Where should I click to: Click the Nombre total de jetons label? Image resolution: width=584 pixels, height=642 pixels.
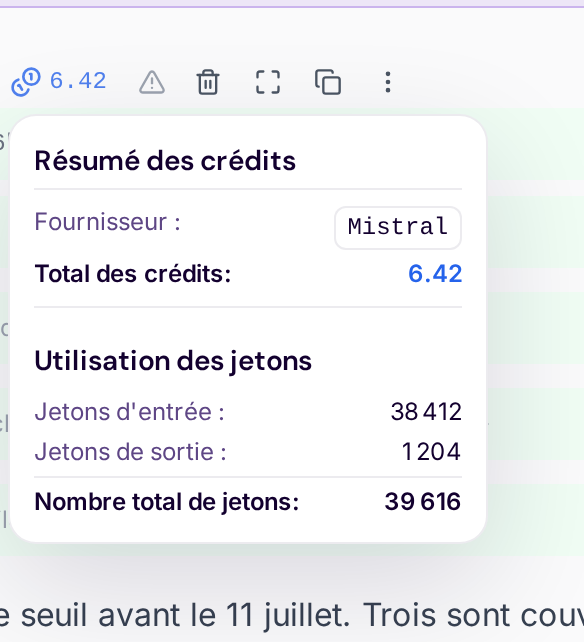tap(167, 502)
